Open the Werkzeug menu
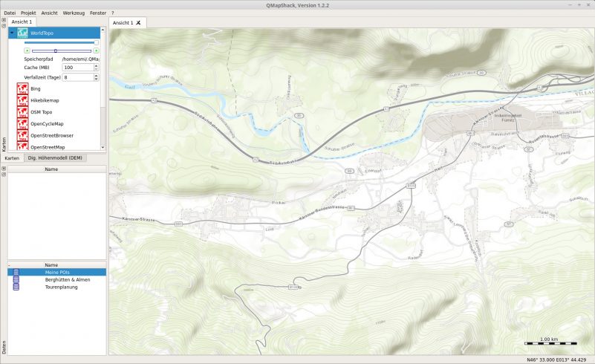Image resolution: width=595 pixels, height=364 pixels. 74,13
